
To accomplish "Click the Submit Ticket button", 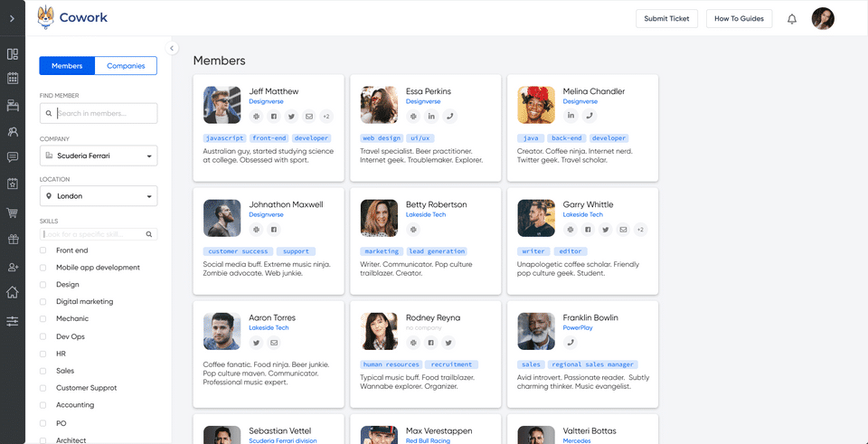I will tap(666, 19).
